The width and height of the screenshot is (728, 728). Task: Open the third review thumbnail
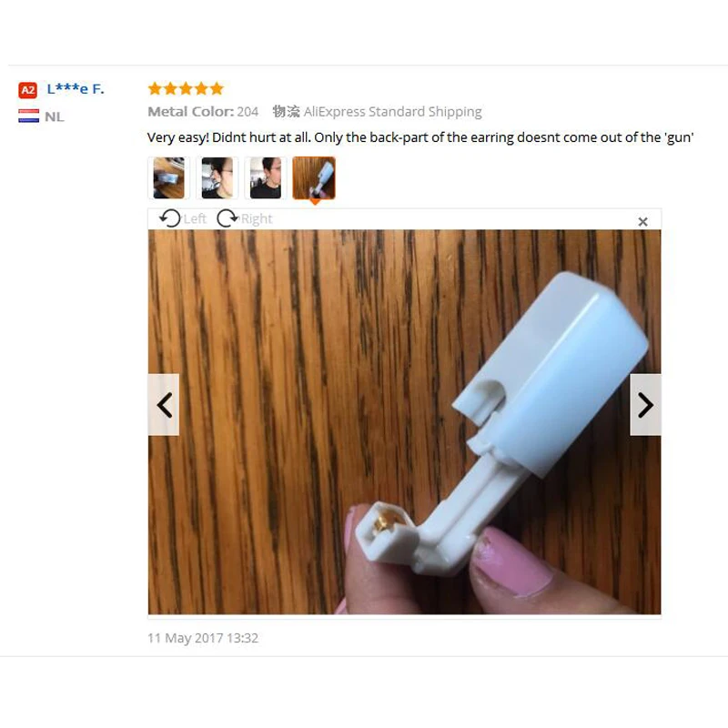[266, 178]
